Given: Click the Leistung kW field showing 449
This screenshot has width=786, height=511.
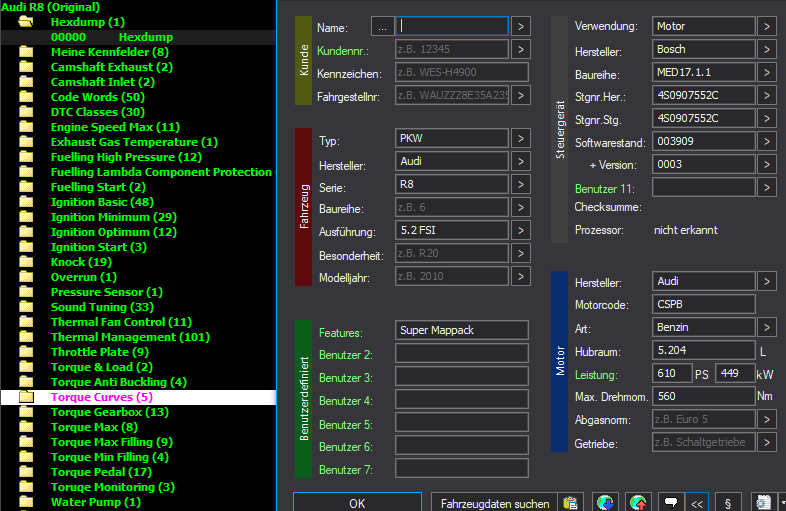Looking at the screenshot, I should pyautogui.click(x=735, y=373).
